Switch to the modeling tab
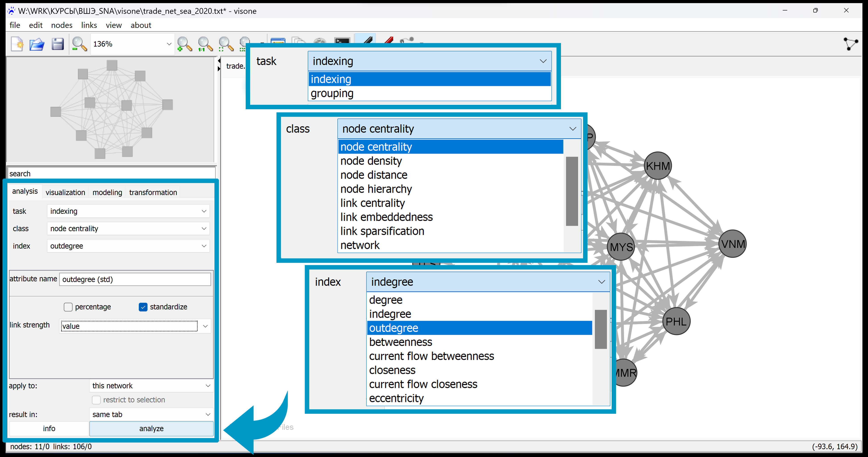Screen dimensions: 868x457 107,192
